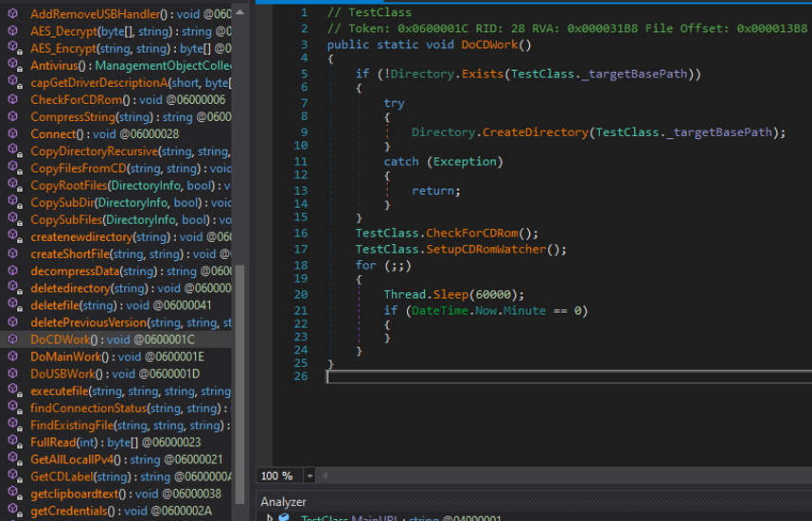Viewport: 812px width, 521px height.
Task: Click the method list vertical scrollbar thumb
Action: [x=239, y=385]
